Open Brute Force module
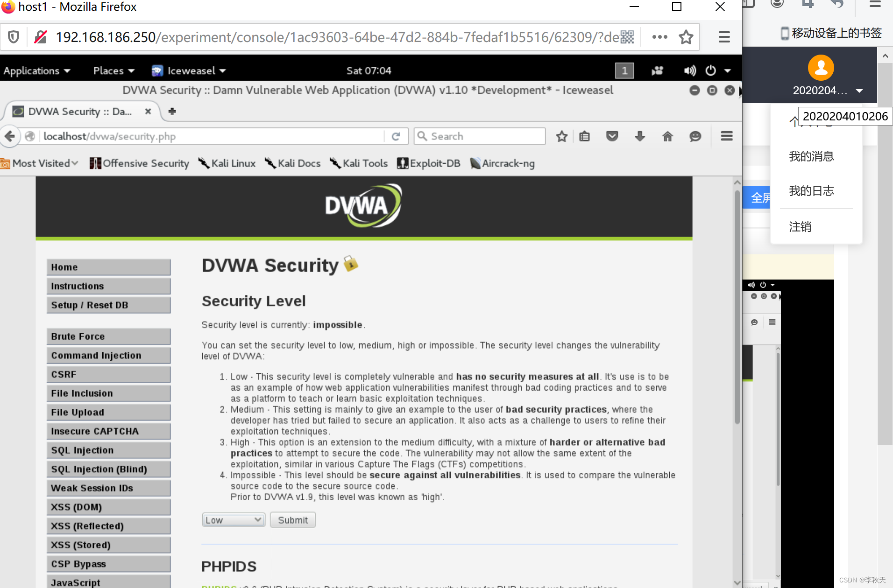 pyautogui.click(x=108, y=336)
